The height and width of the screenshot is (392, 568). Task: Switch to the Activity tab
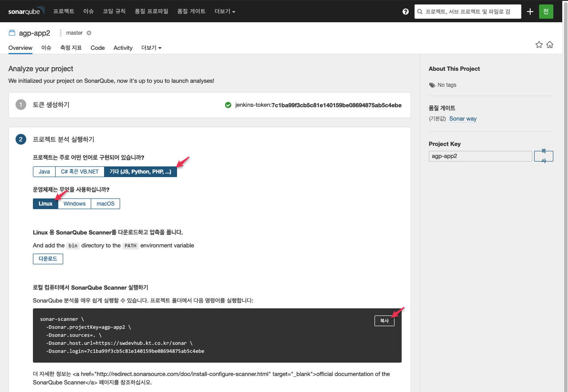(123, 48)
